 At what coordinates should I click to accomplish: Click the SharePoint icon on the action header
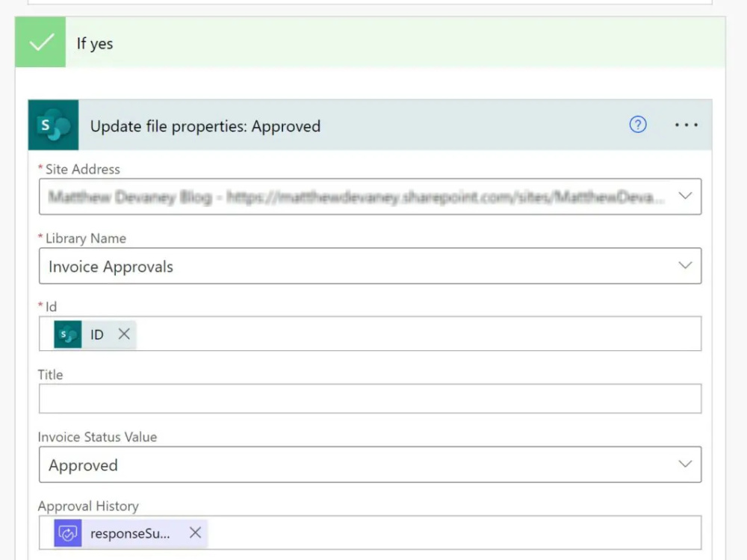click(53, 125)
